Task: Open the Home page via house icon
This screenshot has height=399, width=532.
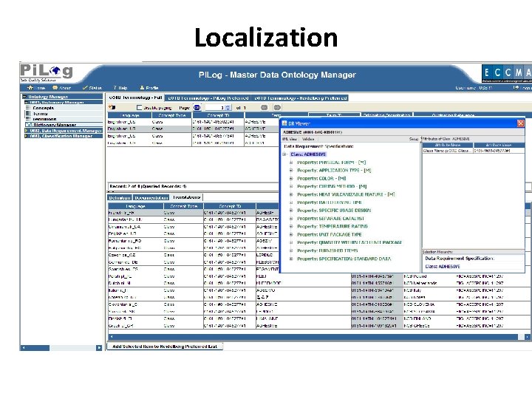Action: 30,87
